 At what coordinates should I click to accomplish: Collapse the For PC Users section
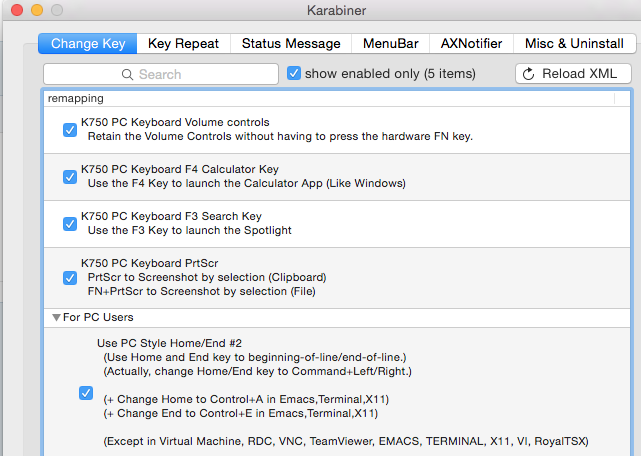point(56,317)
